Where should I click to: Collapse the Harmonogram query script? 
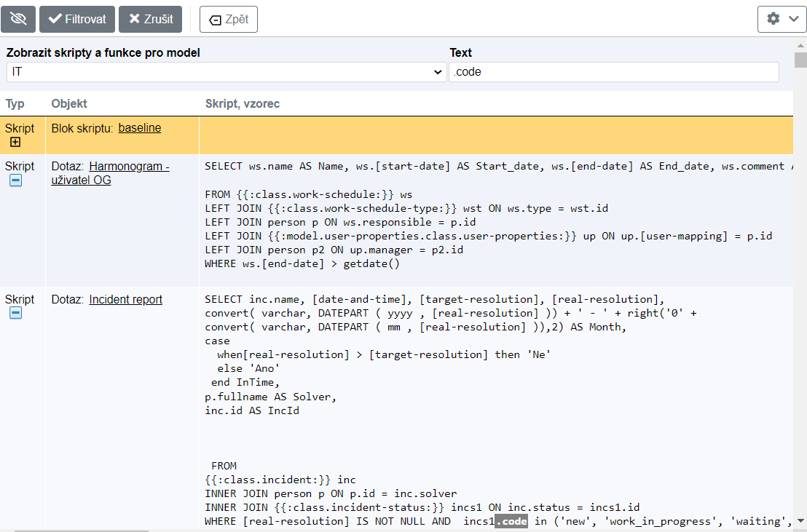click(x=15, y=180)
